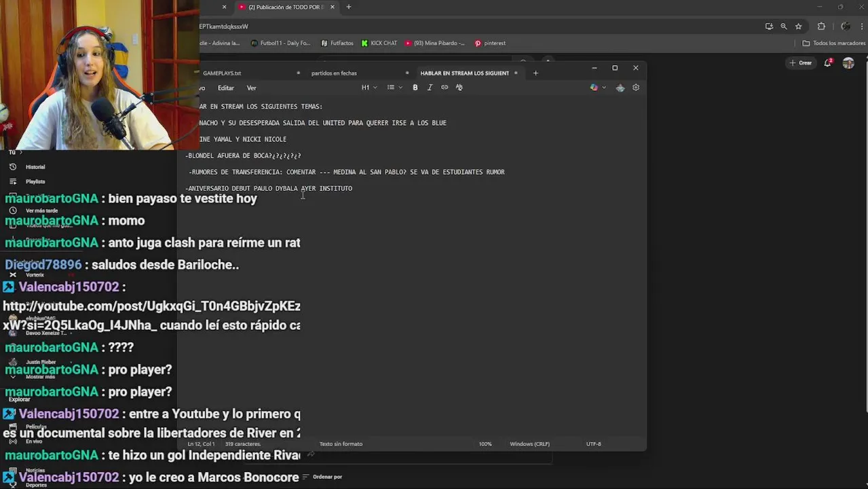Click the Texto sin formato status entry
This screenshot has height=489, width=868.
(x=341, y=444)
